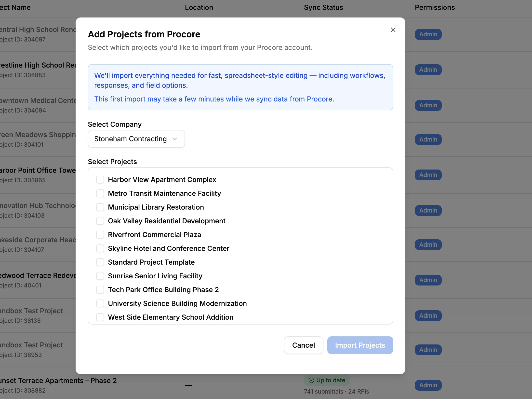
Task: Select Metro Transit Maintenance Facility
Action: (x=100, y=193)
